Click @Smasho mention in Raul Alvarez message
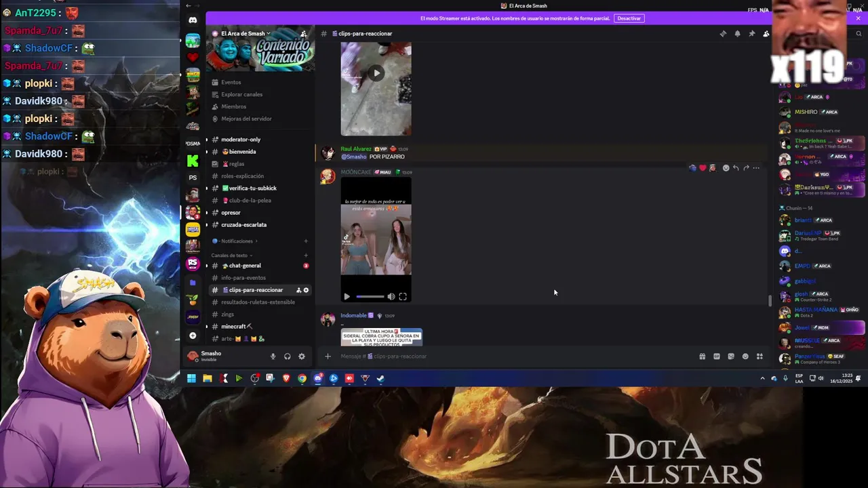The height and width of the screenshot is (488, 868). point(353,157)
